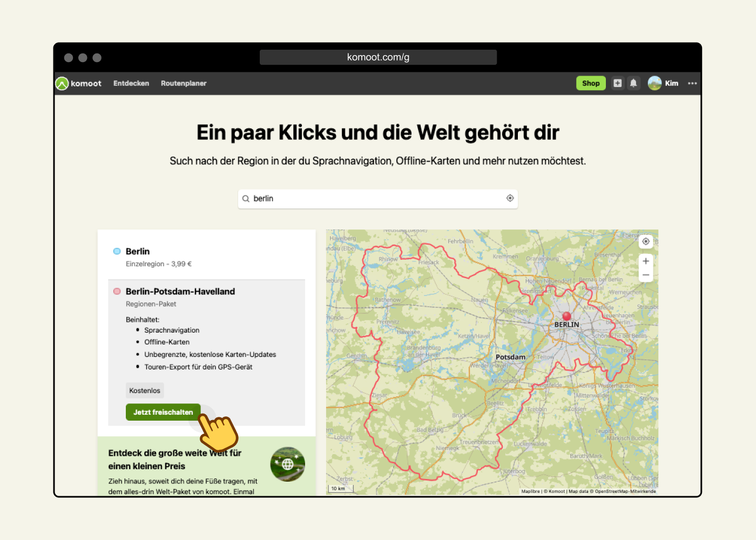Open profile name Kim
756x540 pixels.
pyautogui.click(x=672, y=83)
